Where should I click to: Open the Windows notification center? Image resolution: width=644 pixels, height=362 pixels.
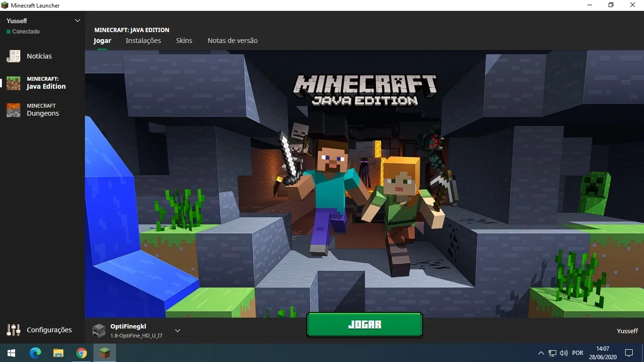(x=629, y=353)
